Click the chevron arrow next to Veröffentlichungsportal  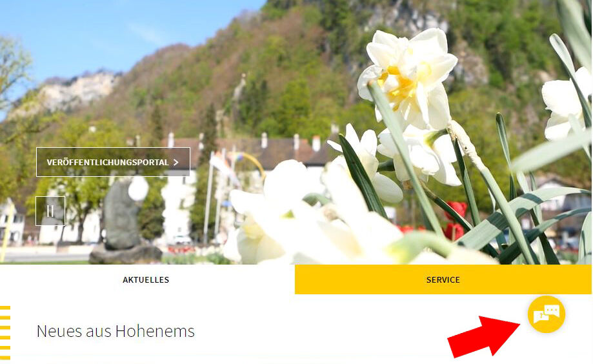click(176, 163)
